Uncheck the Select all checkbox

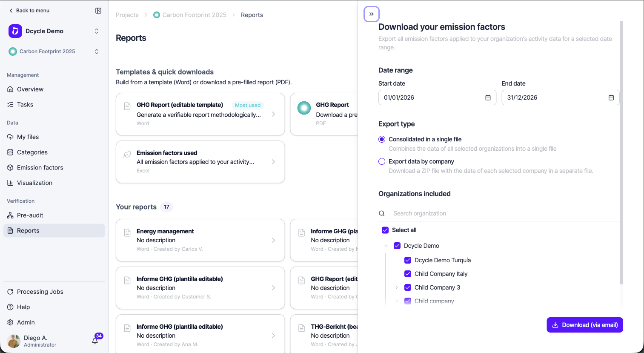(385, 230)
